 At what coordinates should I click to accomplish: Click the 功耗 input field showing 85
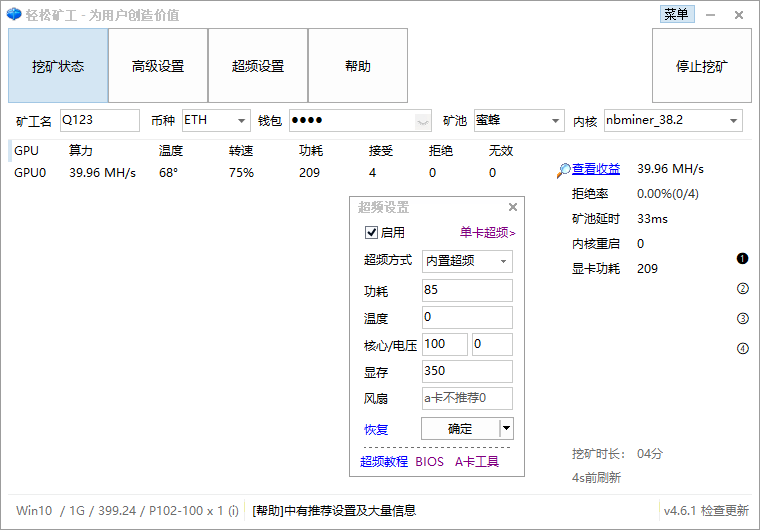point(467,291)
